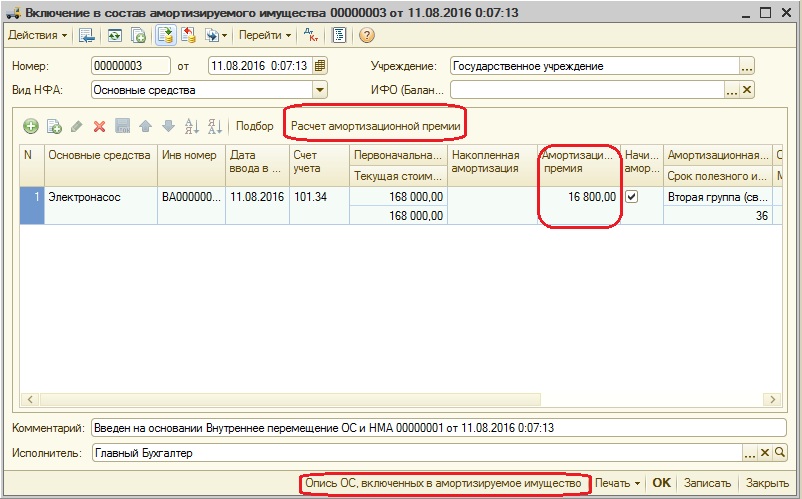Image resolution: width=802 pixels, height=499 pixels.
Task: Toggle the depreciation accrual checkbox for Электронасос
Action: 631,198
